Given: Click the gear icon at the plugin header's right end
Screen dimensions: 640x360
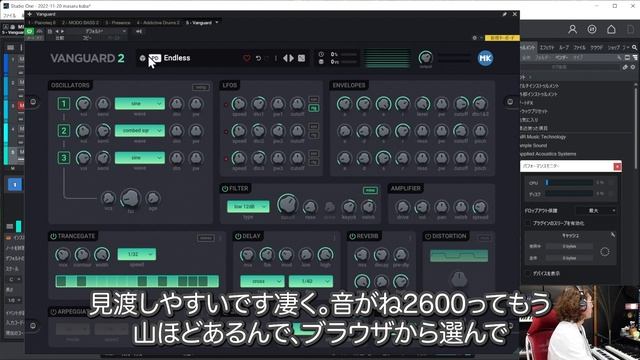Looking at the screenshot, I should click(x=474, y=38).
